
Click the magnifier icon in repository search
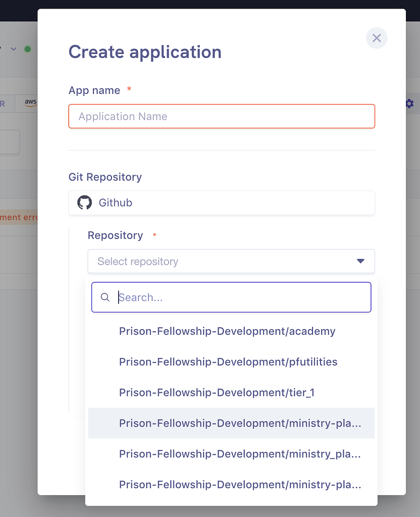[105, 297]
